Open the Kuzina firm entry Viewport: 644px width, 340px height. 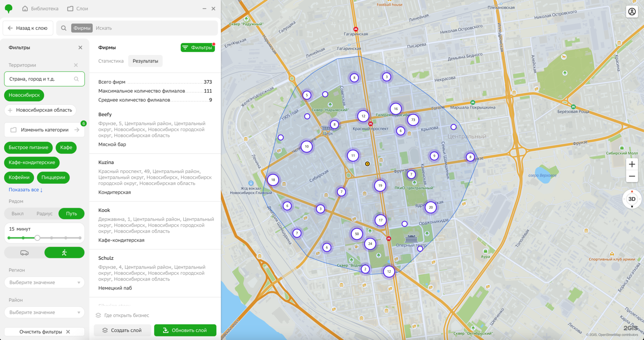155,177
